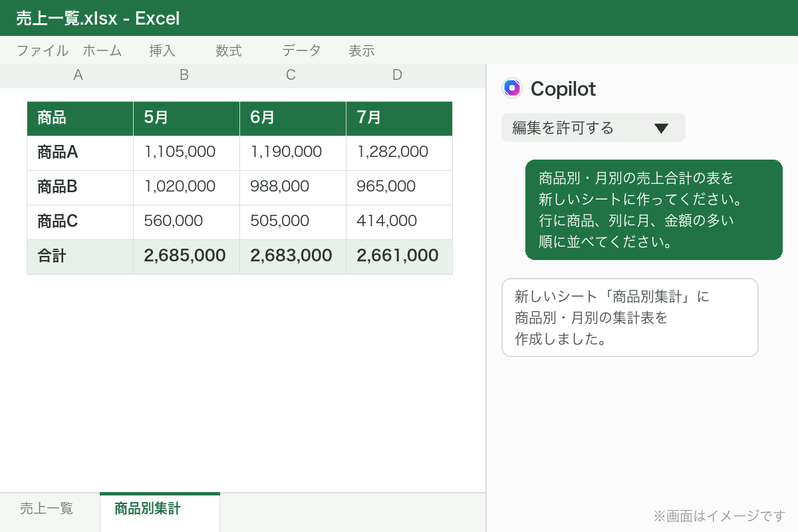
Task: Click Copilot's reply about 商品別集計 sheet
Action: [x=630, y=318]
